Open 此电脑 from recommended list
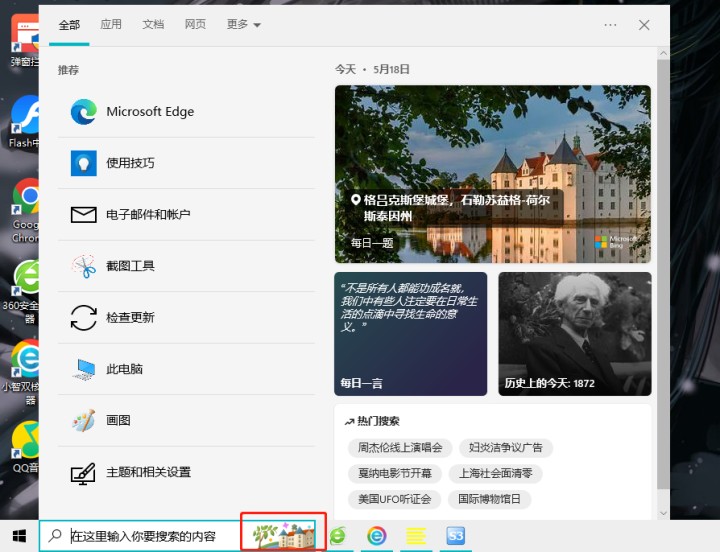This screenshot has height=552, width=720. [x=124, y=369]
